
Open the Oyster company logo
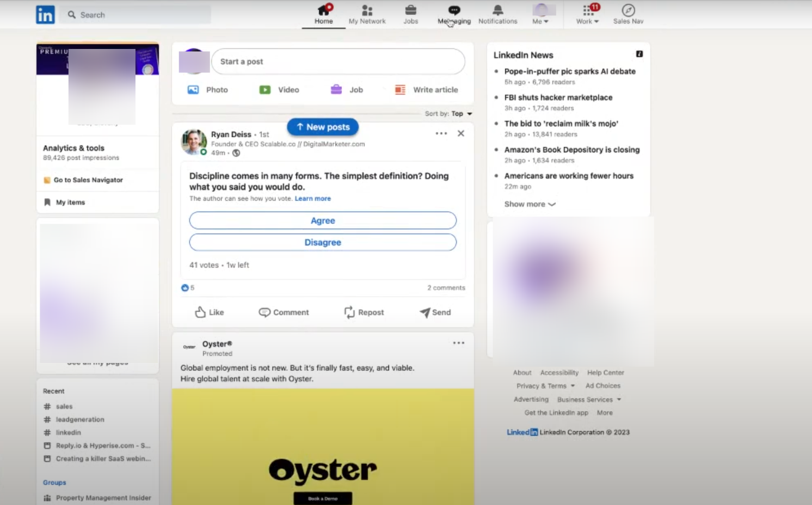point(189,347)
